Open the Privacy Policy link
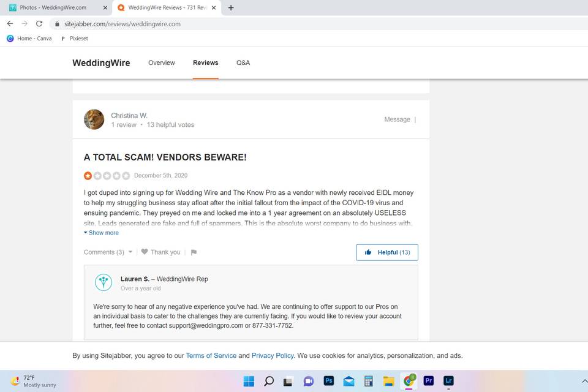588x392 pixels. [x=273, y=356]
